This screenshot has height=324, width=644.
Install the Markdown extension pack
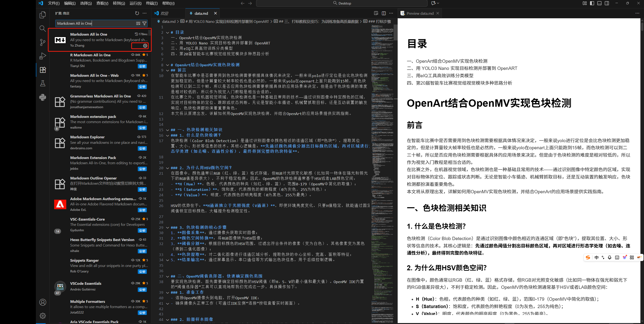click(x=142, y=128)
